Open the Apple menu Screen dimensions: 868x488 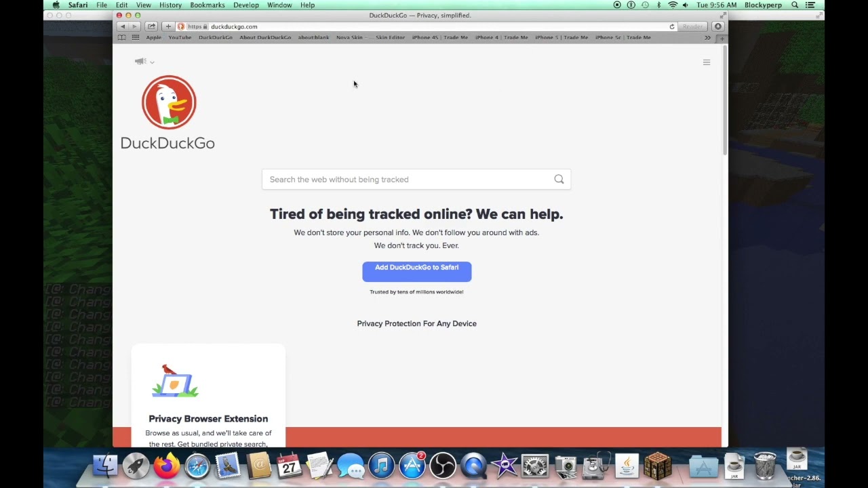click(56, 5)
